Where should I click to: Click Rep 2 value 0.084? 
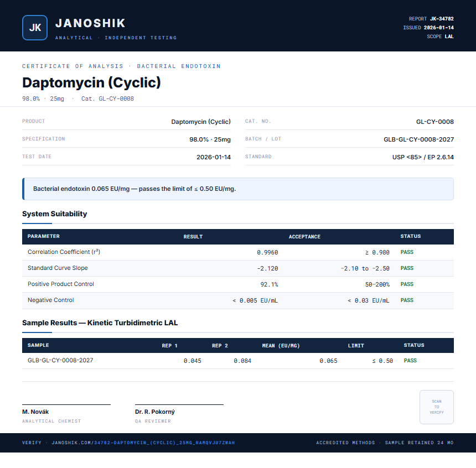(x=242, y=361)
